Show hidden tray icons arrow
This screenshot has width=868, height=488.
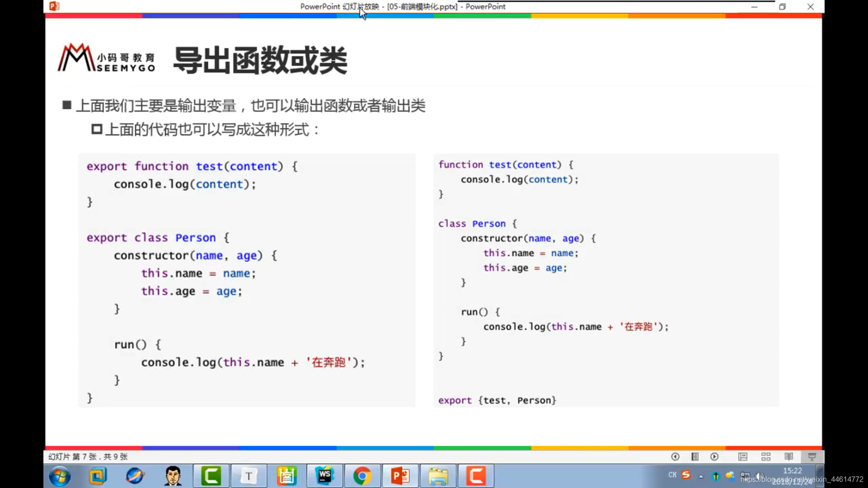pyautogui.click(x=701, y=476)
